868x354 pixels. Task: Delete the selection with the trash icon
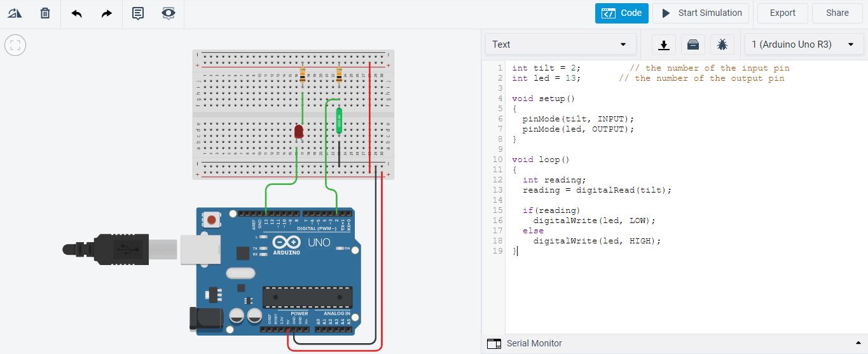(45, 13)
